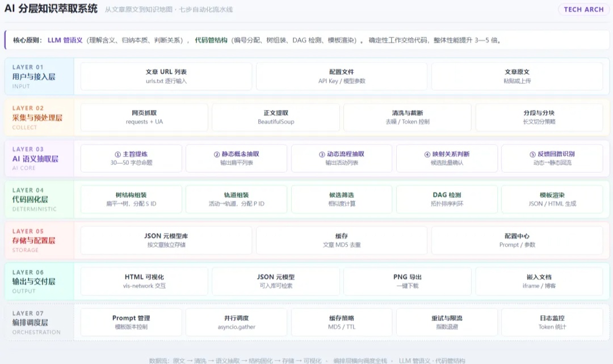Click the ③ 动态流程抽取 card

coord(342,158)
